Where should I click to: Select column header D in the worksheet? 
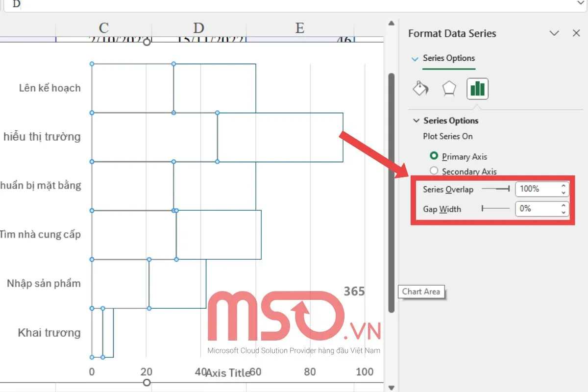pos(198,28)
